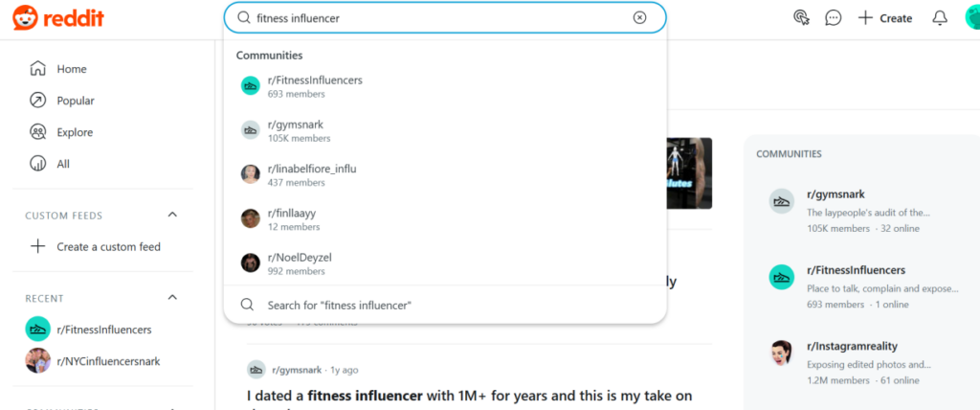The width and height of the screenshot is (980, 410).
Task: Open the chat messages icon
Action: 834,18
